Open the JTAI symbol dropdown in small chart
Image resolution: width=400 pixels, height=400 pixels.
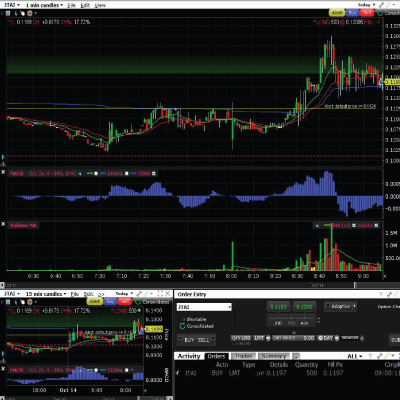tap(11, 294)
